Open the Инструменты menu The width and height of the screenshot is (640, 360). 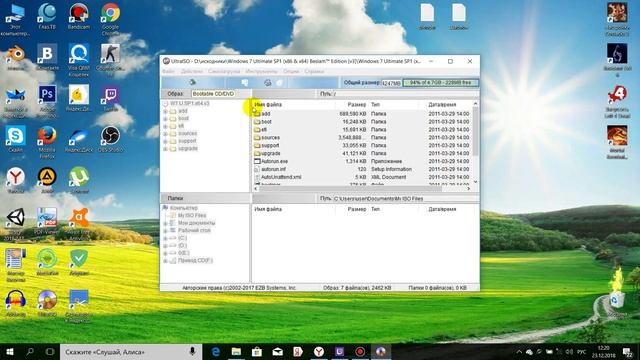(261, 71)
